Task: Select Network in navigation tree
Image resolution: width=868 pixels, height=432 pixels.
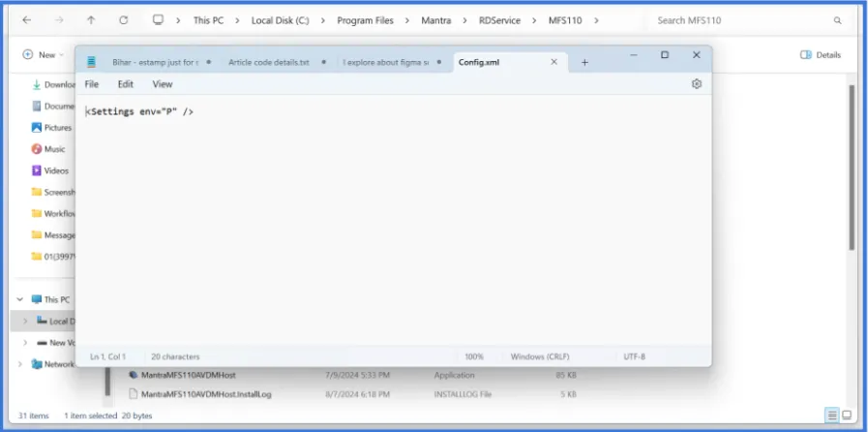Action: point(52,364)
